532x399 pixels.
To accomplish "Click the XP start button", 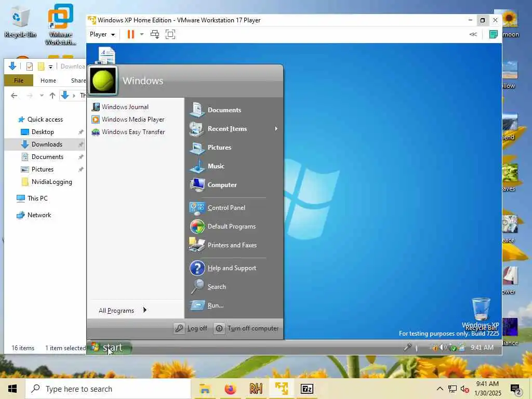I will (109, 348).
